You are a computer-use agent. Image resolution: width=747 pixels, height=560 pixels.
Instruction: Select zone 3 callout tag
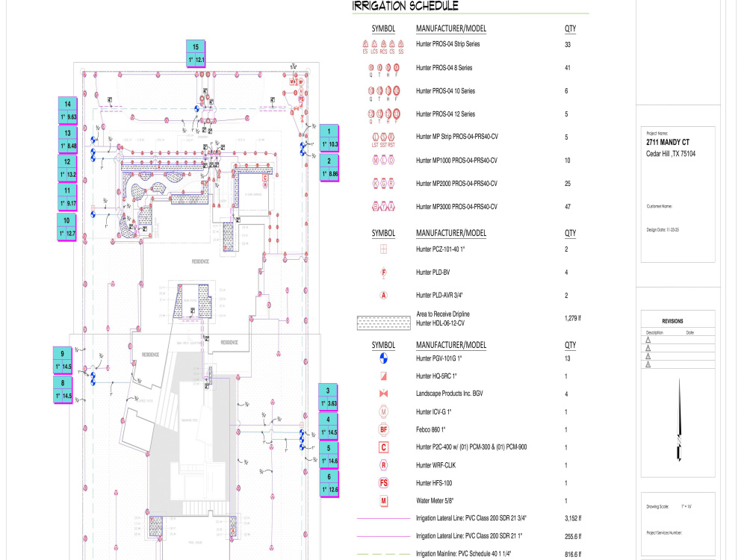pyautogui.click(x=328, y=396)
